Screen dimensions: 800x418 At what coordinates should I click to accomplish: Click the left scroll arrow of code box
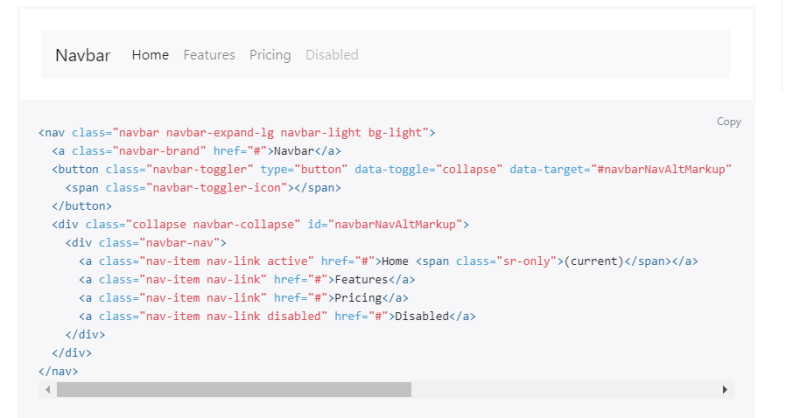[45, 389]
